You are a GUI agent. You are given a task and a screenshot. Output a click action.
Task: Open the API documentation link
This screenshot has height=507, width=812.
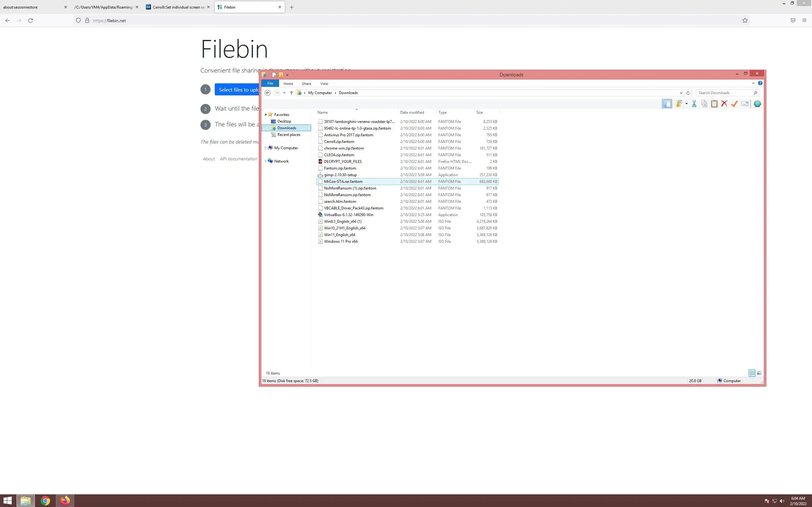238,159
